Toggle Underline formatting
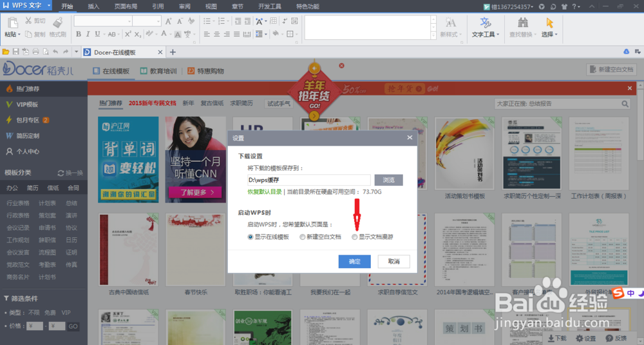Viewport: 644px width, 345px height. tap(97, 34)
